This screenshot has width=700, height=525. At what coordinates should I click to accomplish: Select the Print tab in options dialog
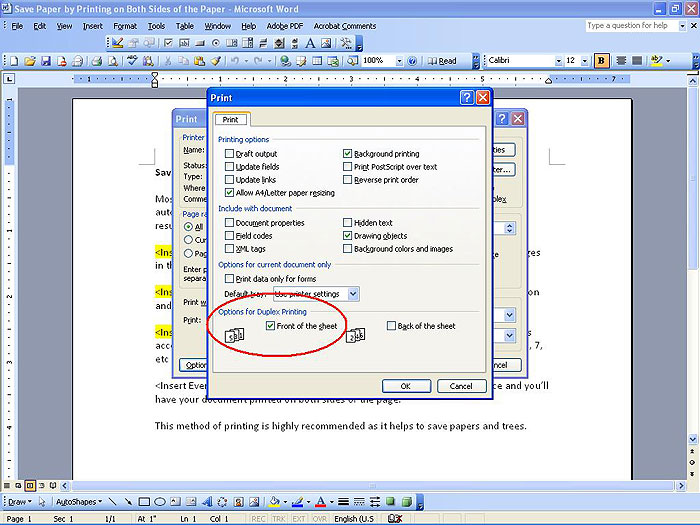pos(230,120)
